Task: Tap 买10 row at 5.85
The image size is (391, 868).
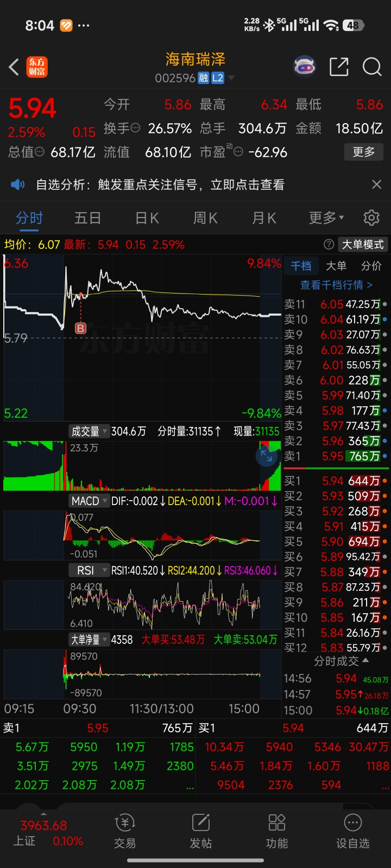Action: (336, 617)
